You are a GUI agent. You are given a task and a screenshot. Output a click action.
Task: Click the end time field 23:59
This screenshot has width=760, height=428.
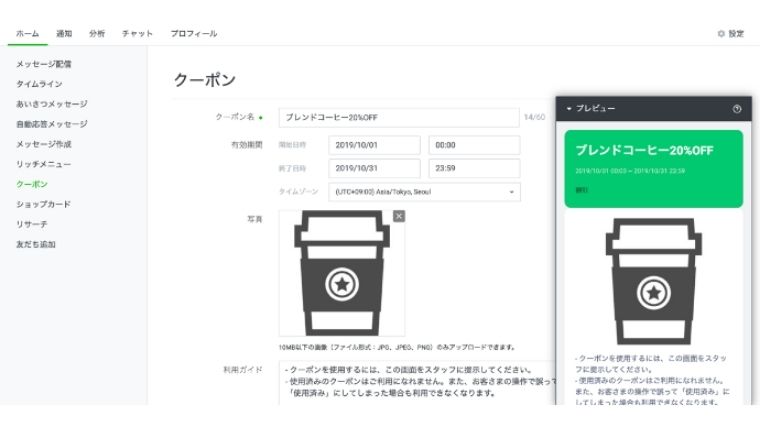473,168
